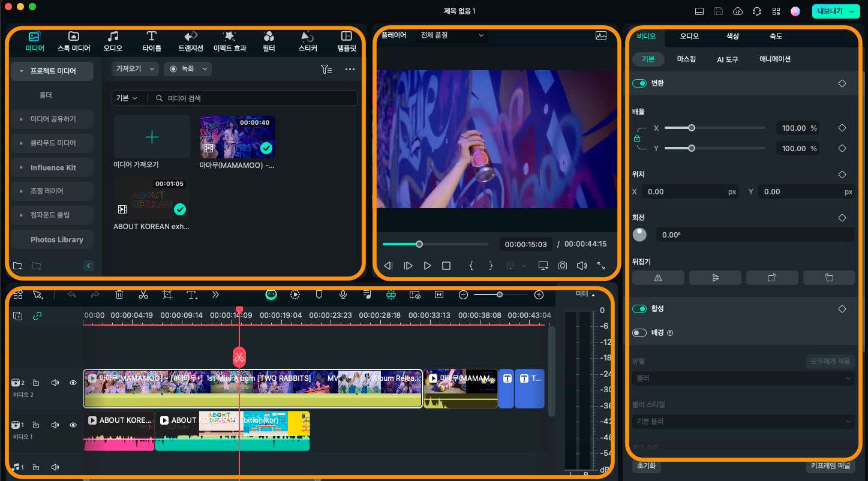Play the video in the player
The height and width of the screenshot is (481, 868).
pyautogui.click(x=427, y=265)
